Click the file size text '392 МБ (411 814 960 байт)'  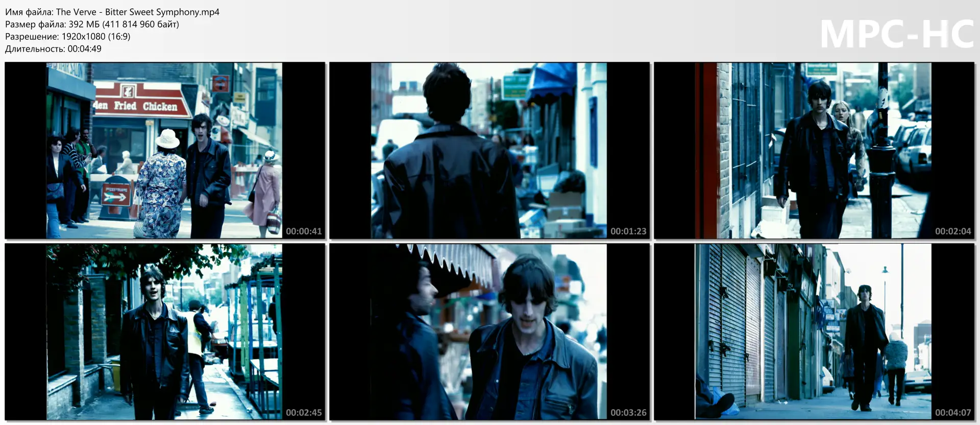pyautogui.click(x=124, y=24)
